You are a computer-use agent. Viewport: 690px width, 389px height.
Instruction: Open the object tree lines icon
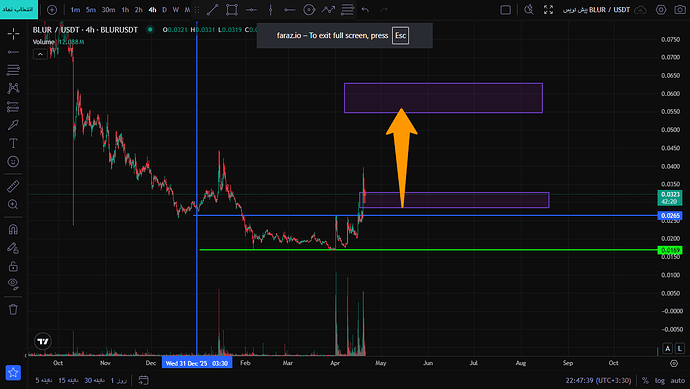pos(347,10)
